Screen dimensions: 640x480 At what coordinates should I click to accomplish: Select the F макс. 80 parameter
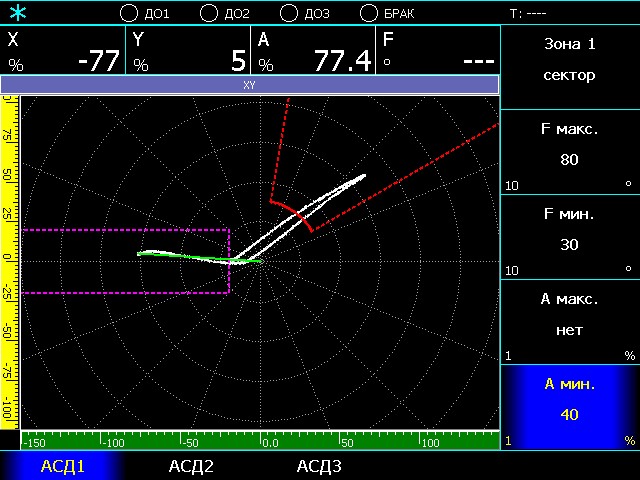point(569,152)
